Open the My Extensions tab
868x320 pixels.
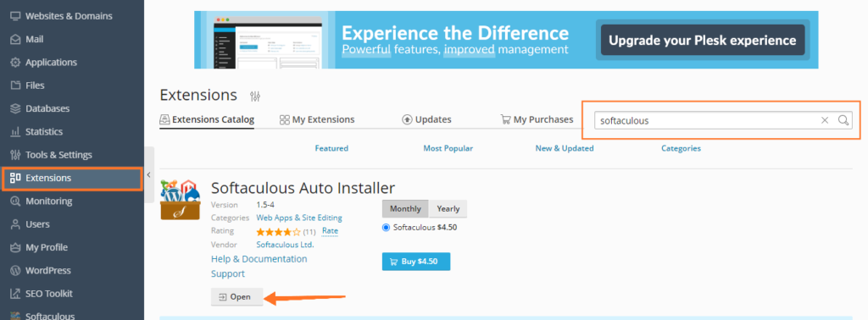coord(317,119)
